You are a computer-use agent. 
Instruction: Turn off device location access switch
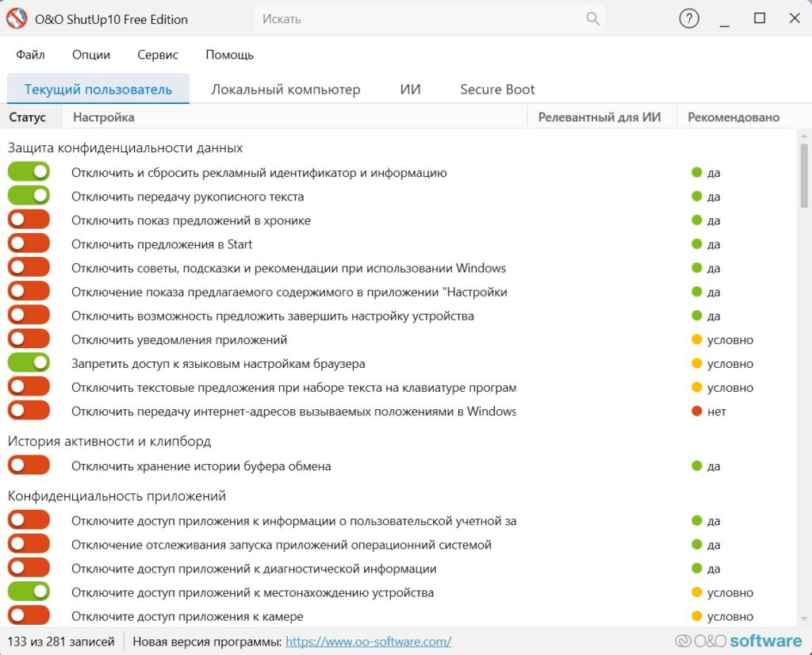[x=29, y=592]
